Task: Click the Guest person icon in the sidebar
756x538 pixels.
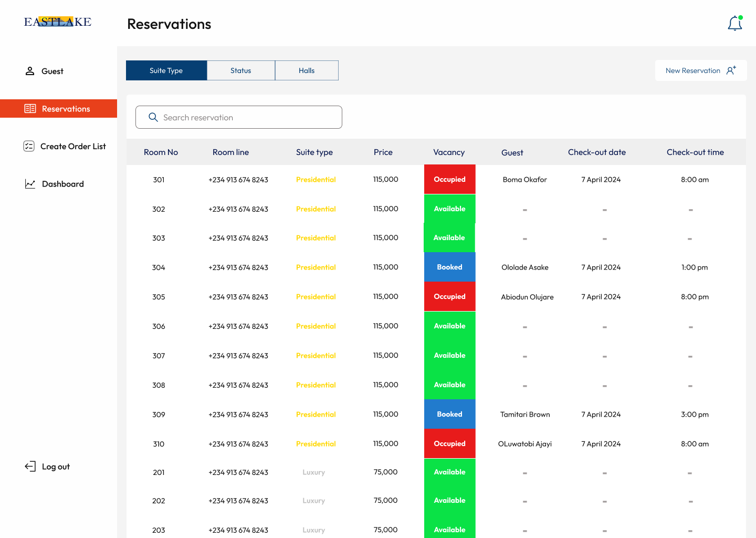Action: pos(30,71)
